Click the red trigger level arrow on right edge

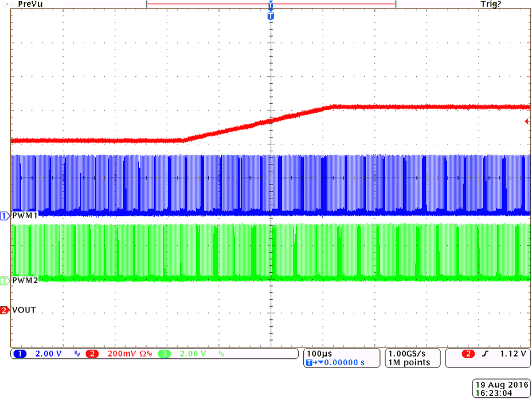527,121
